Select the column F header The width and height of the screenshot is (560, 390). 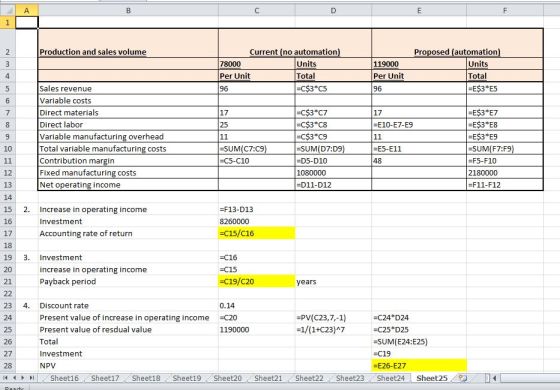point(505,10)
